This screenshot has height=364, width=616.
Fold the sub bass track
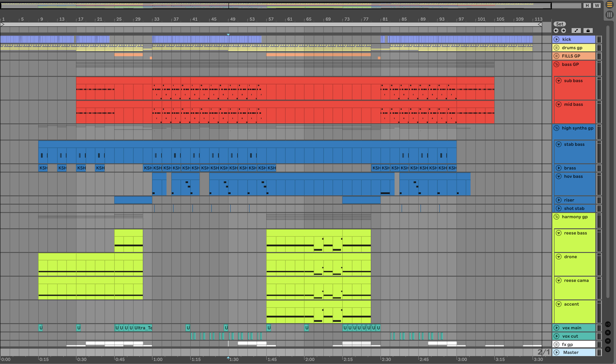[x=559, y=81]
